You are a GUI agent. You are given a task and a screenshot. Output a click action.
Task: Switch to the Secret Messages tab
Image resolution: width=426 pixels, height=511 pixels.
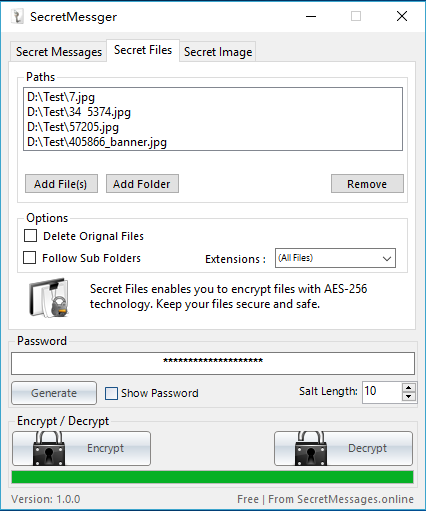point(59,52)
